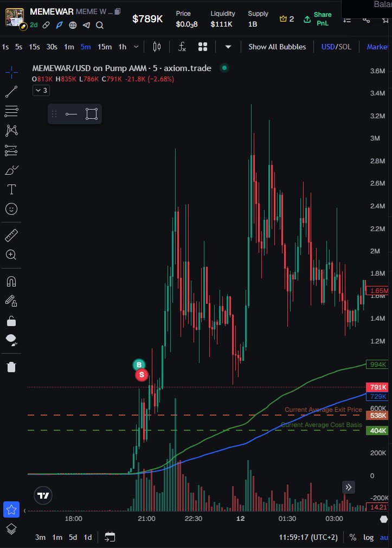Open the Fibonacci retracement tools
This screenshot has height=548, width=392.
coord(11,111)
